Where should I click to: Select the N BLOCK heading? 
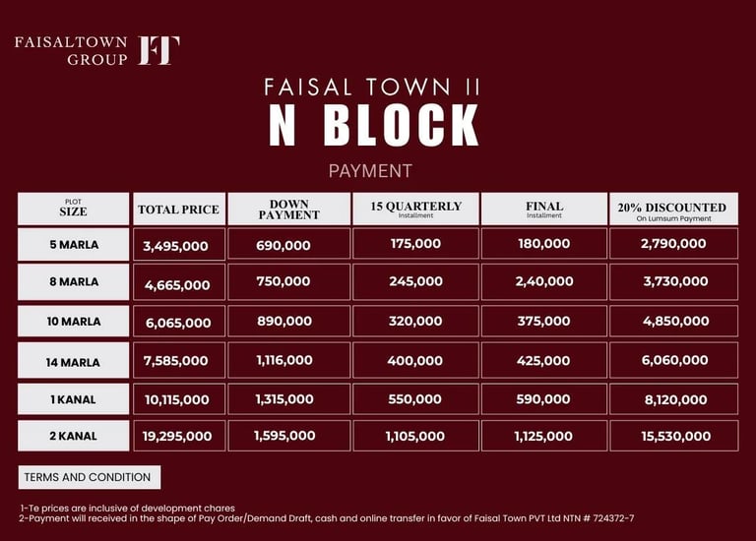[x=374, y=126]
